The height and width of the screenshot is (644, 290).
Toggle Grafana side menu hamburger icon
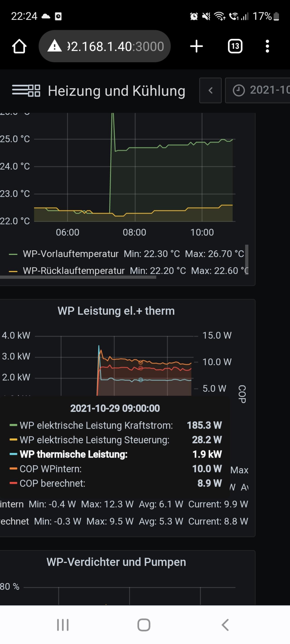tap(19, 90)
